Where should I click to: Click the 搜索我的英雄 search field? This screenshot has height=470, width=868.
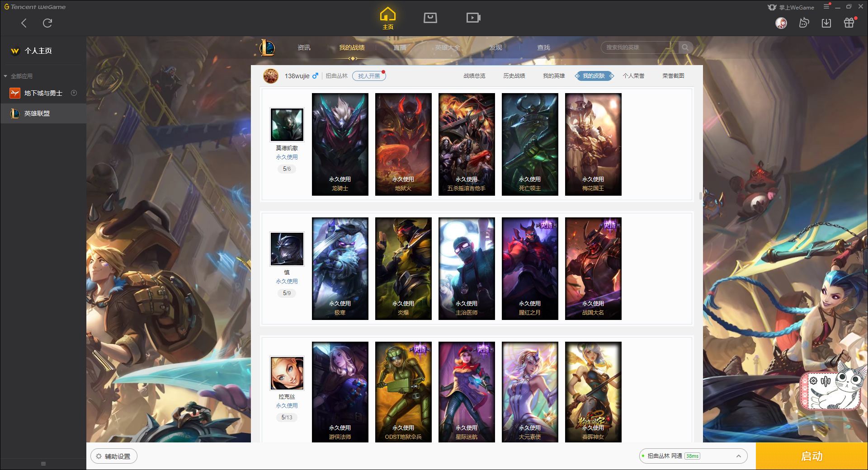click(x=640, y=47)
